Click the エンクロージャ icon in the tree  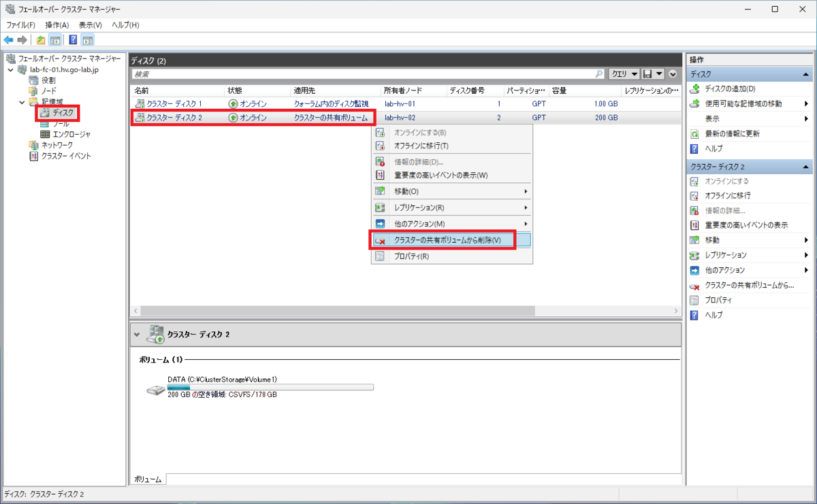tap(46, 134)
